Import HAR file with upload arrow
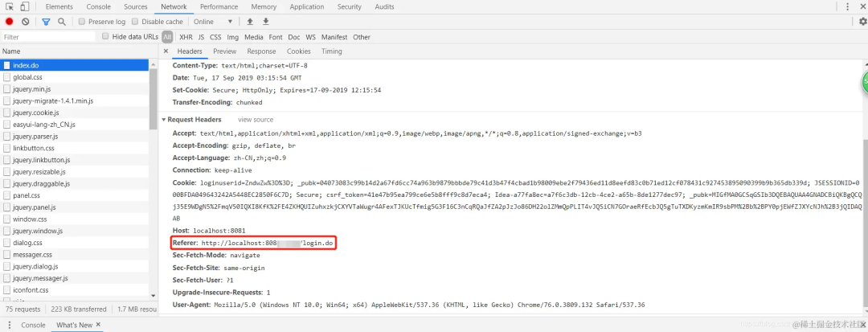The width and height of the screenshot is (868, 332). pos(250,22)
